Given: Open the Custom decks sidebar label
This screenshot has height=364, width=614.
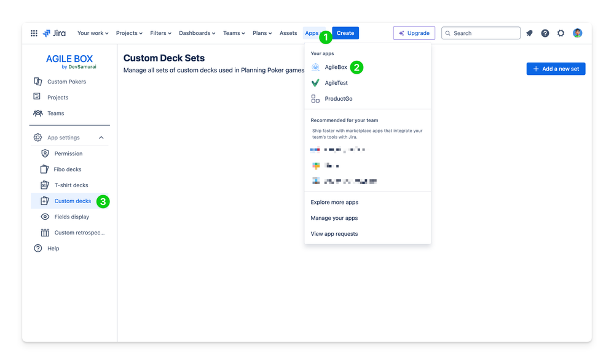Looking at the screenshot, I should click(x=73, y=201).
